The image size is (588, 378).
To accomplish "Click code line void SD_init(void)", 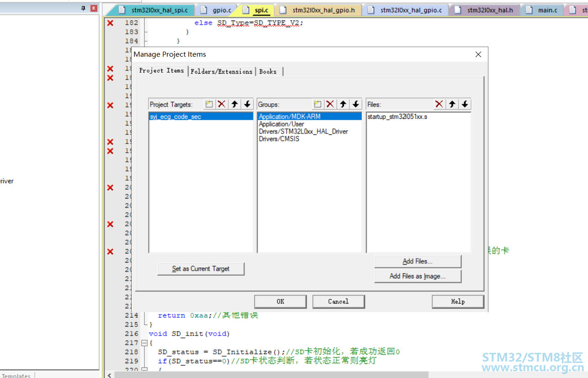I will 189,334.
